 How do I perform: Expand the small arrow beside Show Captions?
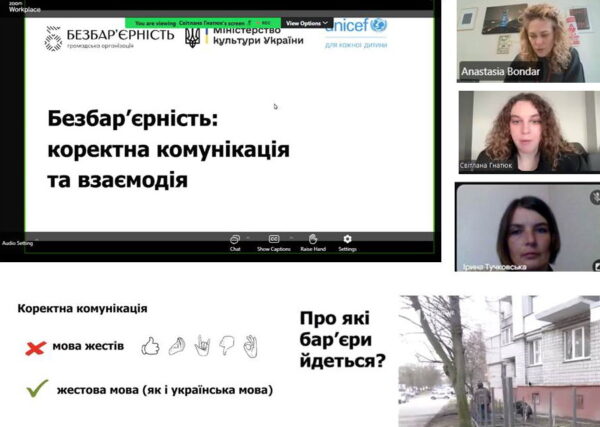(291, 238)
